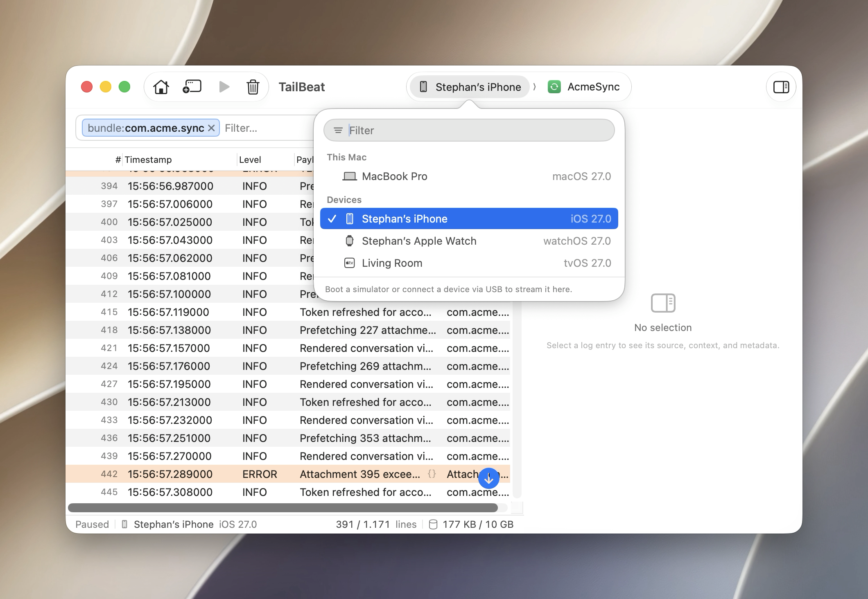Clear logs with the trash icon
Screen dimensions: 868x599
point(253,87)
